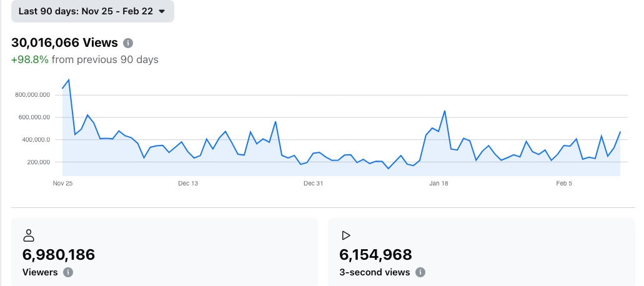Click the 30,016,066 Views heading
The height and width of the screenshot is (286, 644).
(64, 42)
